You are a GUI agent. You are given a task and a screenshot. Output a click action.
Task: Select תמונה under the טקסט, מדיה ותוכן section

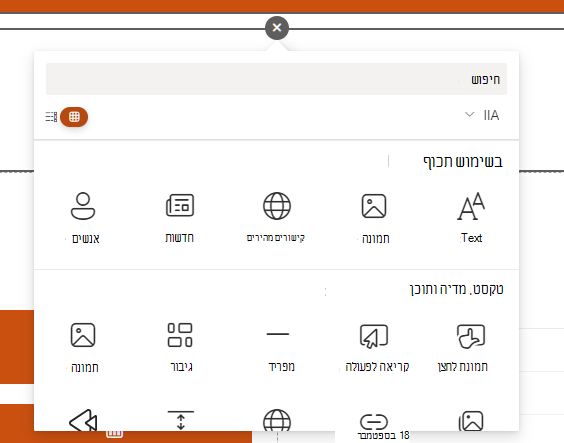click(x=83, y=347)
